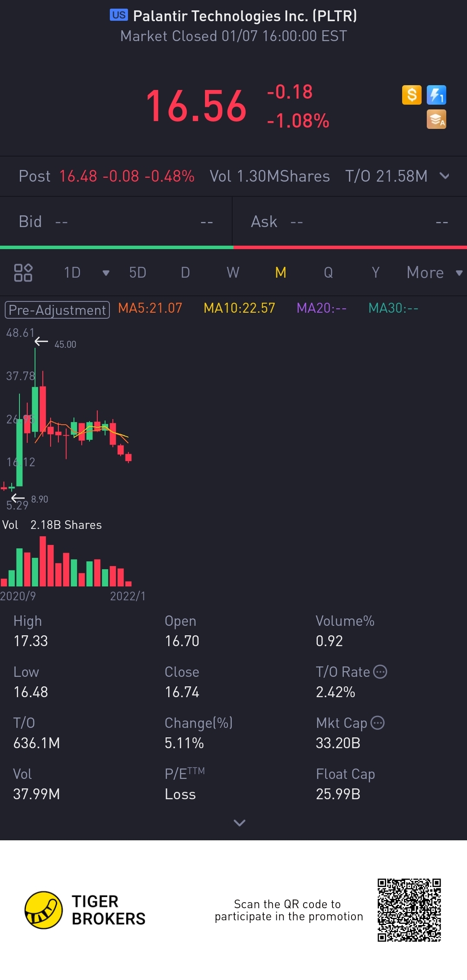Image resolution: width=467 pixels, height=980 pixels.
Task: Select the Q quarterly chart tab
Action: 328,272
